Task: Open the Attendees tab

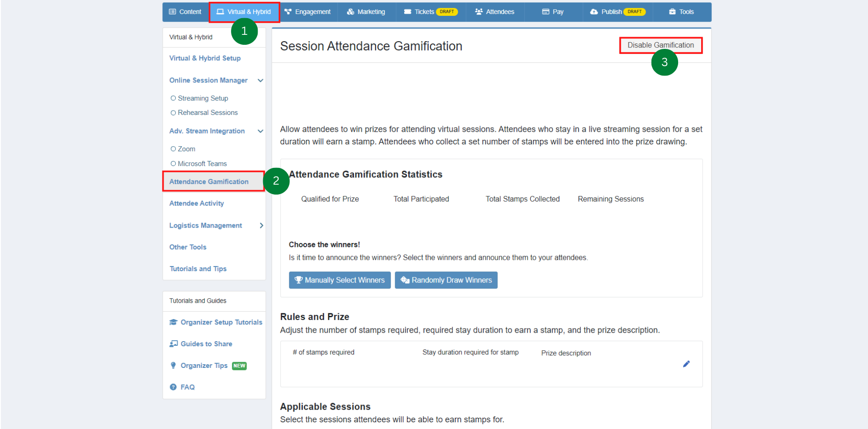Action: (x=495, y=12)
